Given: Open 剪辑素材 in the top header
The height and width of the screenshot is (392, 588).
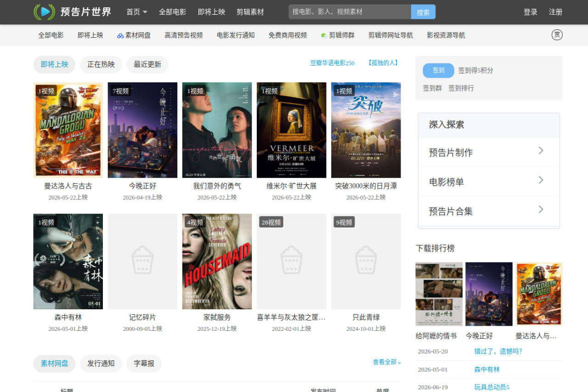Looking at the screenshot, I should [250, 12].
